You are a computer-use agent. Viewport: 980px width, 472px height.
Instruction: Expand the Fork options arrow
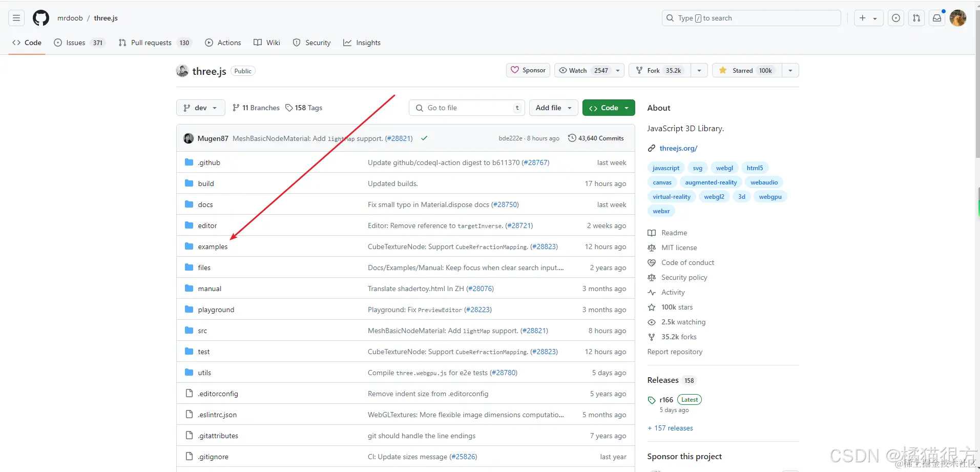699,70
